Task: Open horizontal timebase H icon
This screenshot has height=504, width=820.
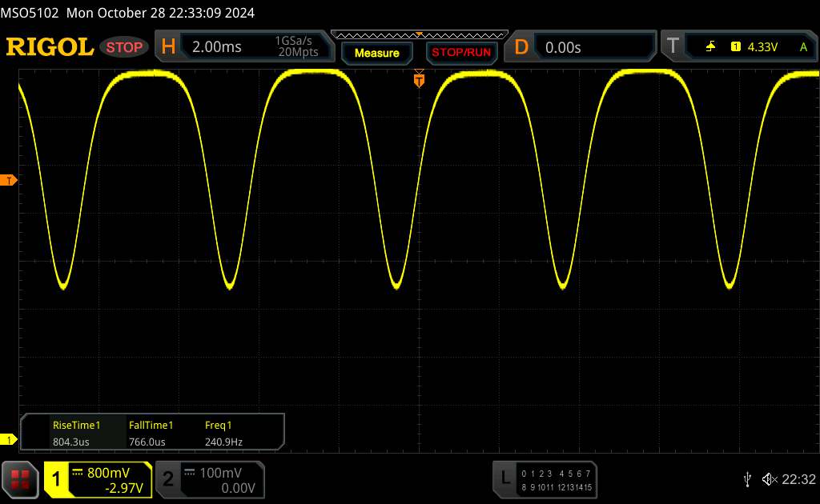Action: (168, 47)
